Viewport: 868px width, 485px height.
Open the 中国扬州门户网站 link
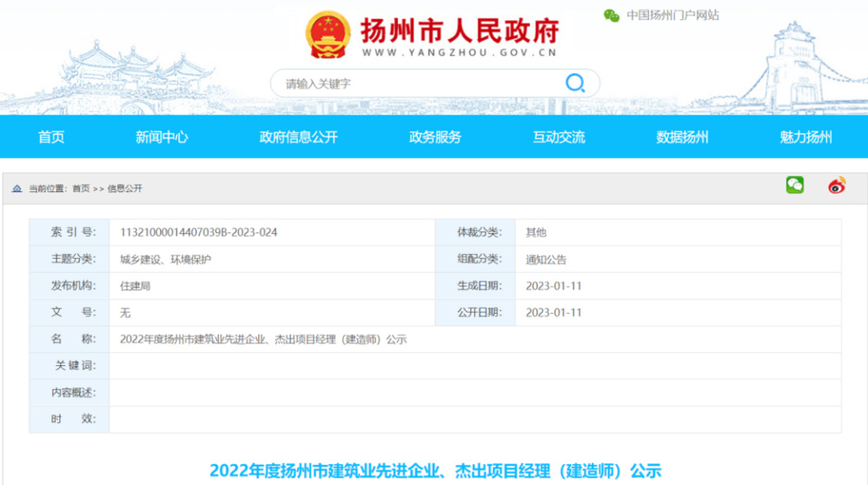click(x=673, y=16)
